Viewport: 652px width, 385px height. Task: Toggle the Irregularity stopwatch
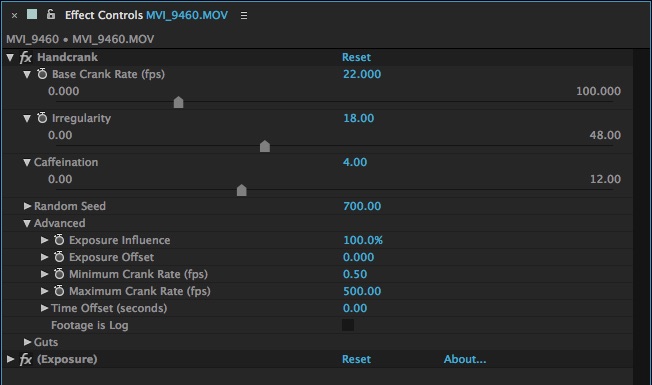pyautogui.click(x=42, y=118)
